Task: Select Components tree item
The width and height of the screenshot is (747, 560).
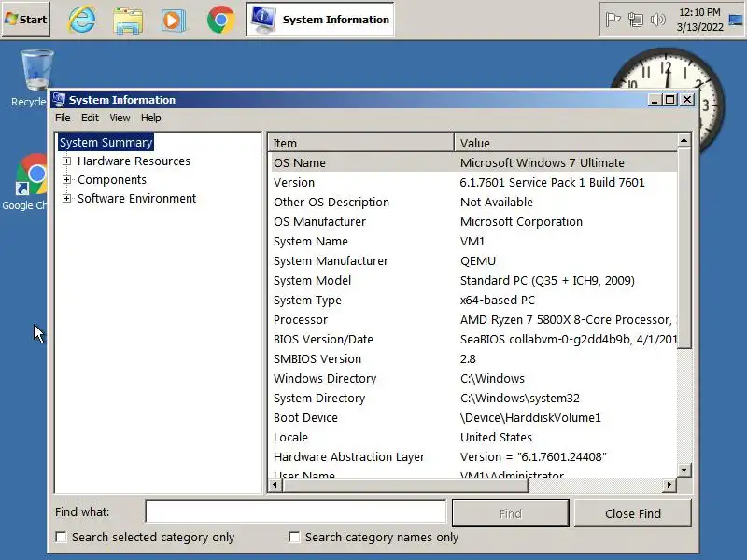Action: tap(112, 179)
